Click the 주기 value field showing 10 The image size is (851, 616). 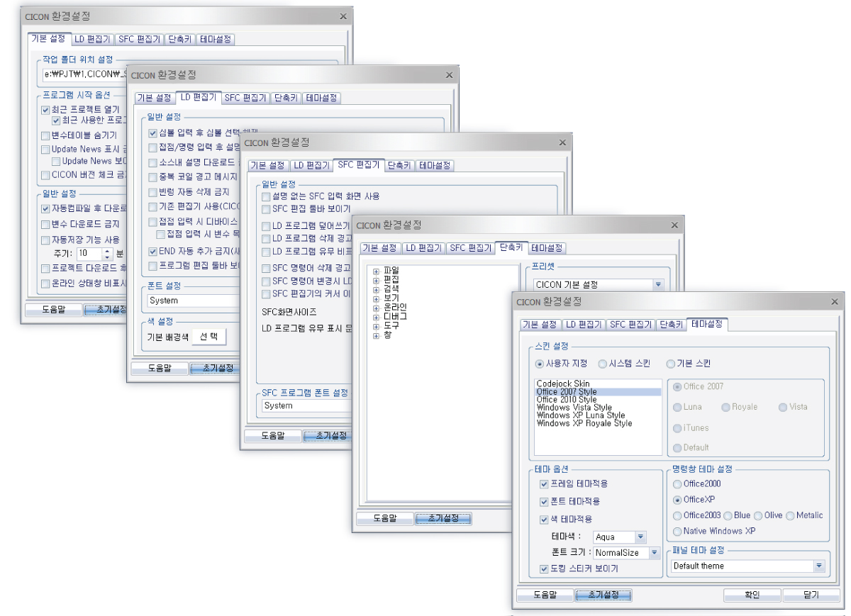(89, 253)
